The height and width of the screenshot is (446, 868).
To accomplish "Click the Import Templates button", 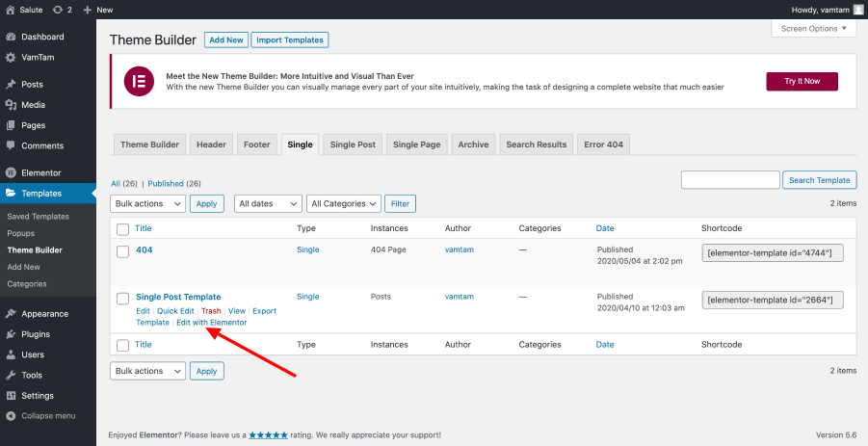I will [x=290, y=39].
